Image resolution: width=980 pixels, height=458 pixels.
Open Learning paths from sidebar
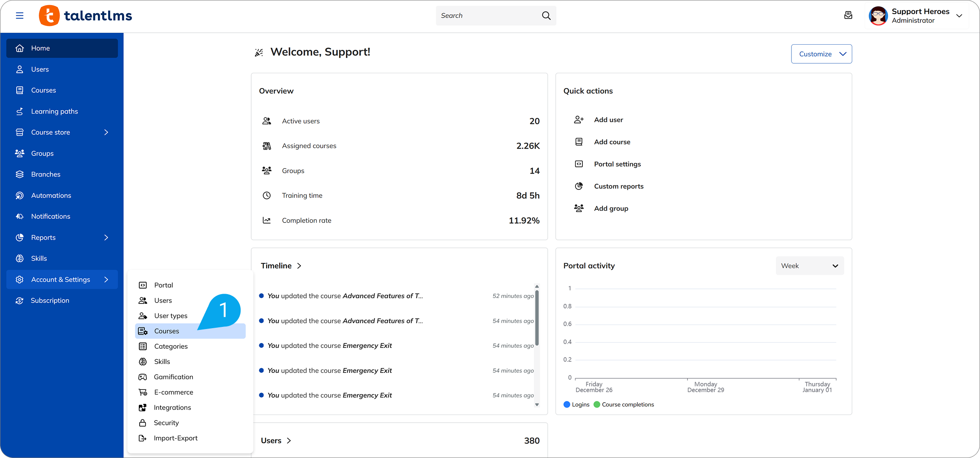point(54,112)
